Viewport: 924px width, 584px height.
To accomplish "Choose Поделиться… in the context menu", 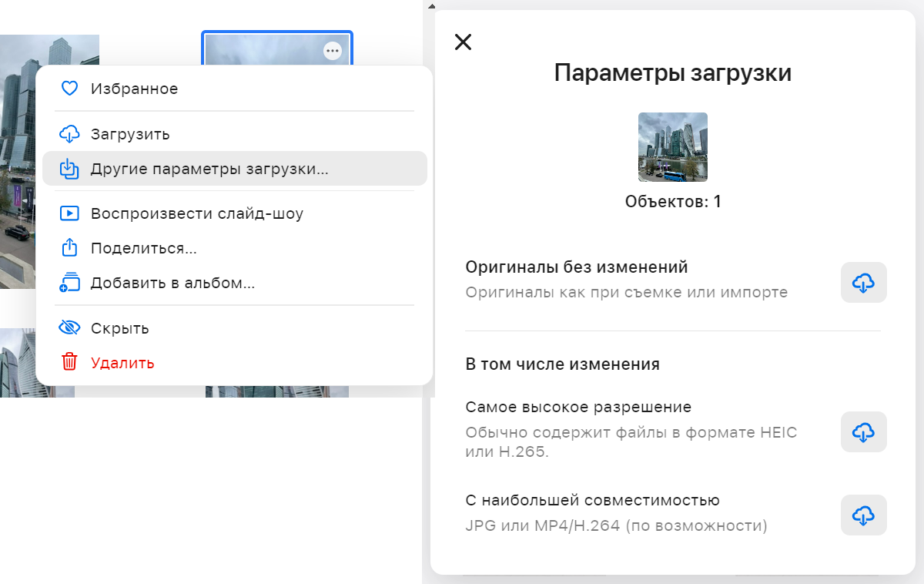I will [x=234, y=248].
